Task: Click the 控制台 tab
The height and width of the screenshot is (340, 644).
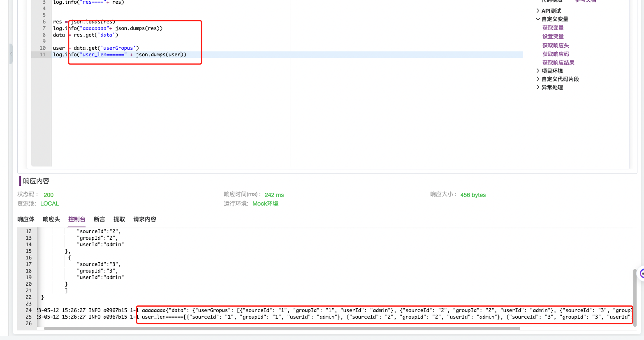Action: [x=76, y=219]
